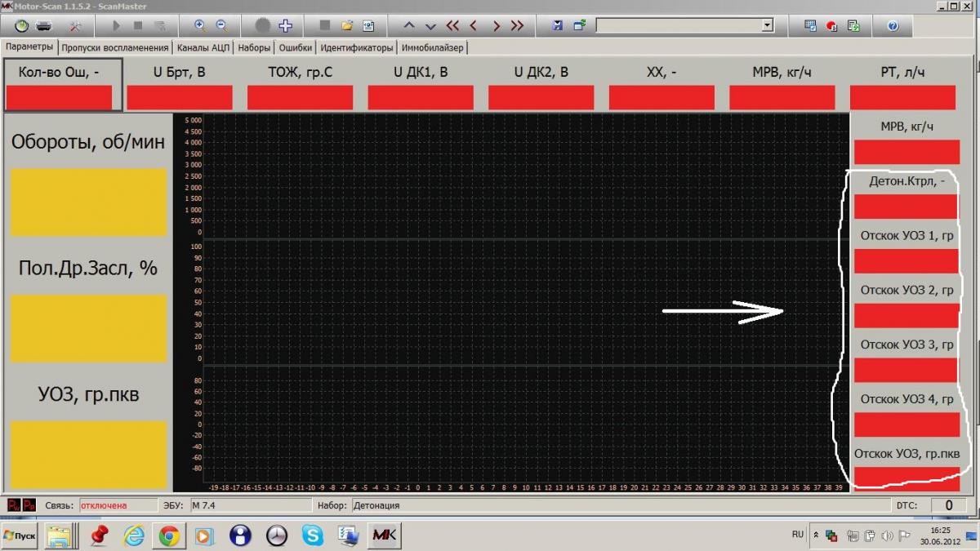Click the MK Motor-Scan taskbar icon
980x551 pixels.
coord(384,535)
